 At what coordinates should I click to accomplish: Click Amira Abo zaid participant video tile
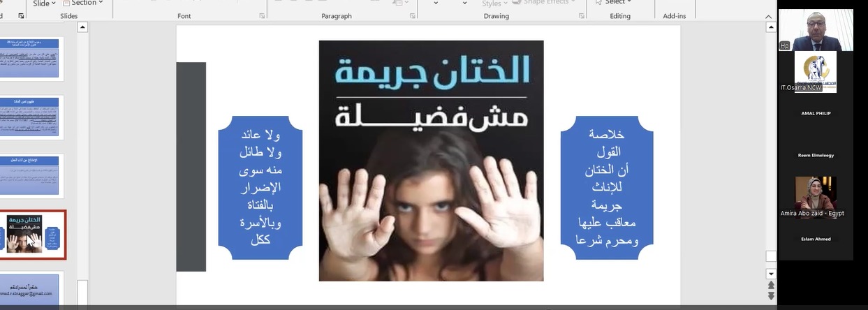coord(815,197)
